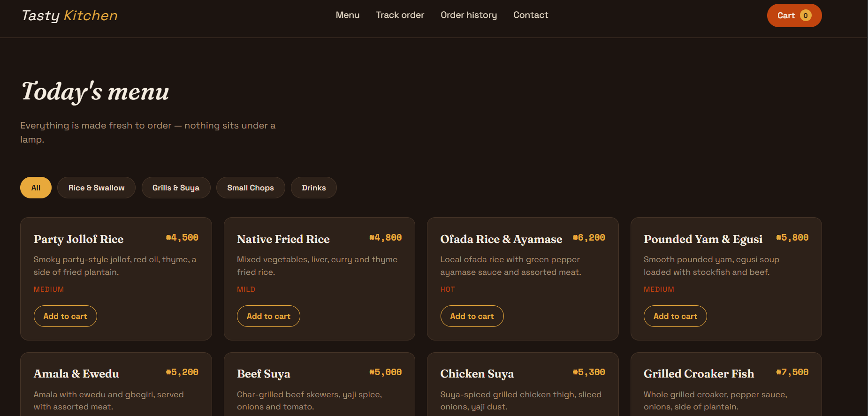
Task: Click the 'Local ofada rice with green pepper' description
Action: (x=510, y=266)
